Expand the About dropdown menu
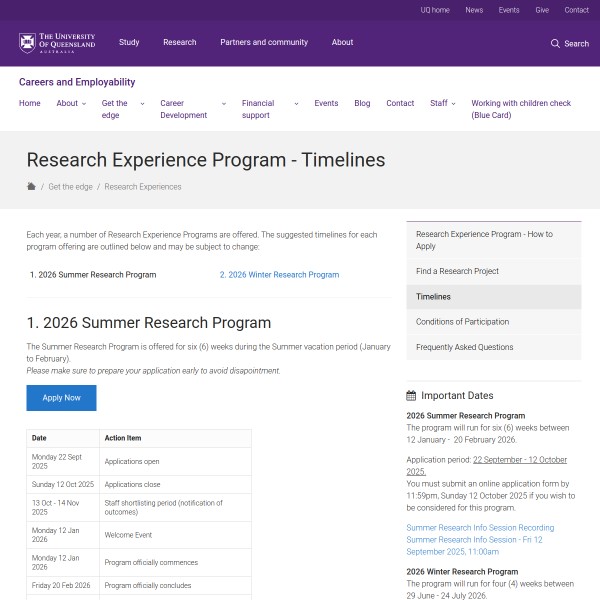600x600 pixels. click(84, 104)
